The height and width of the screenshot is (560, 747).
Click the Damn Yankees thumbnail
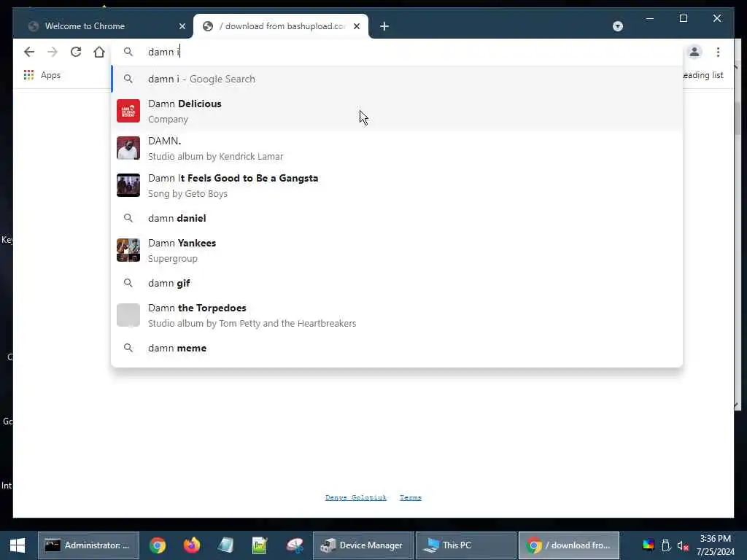(x=128, y=250)
